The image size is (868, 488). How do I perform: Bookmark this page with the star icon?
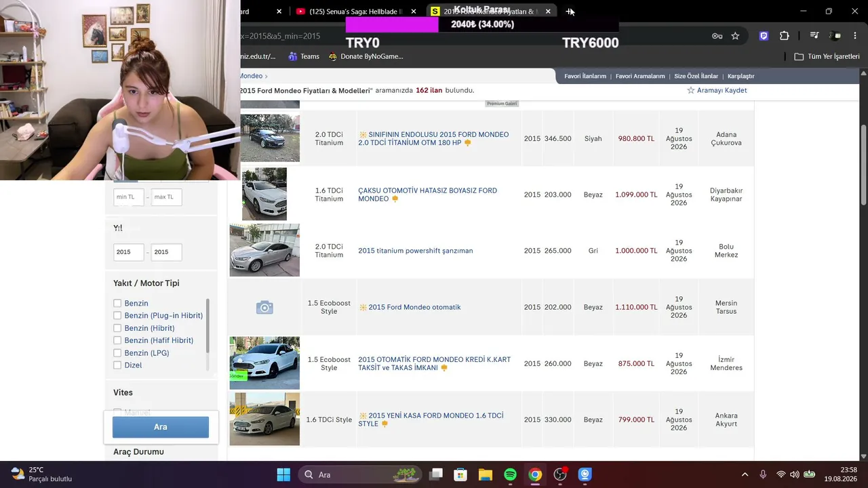(x=735, y=36)
